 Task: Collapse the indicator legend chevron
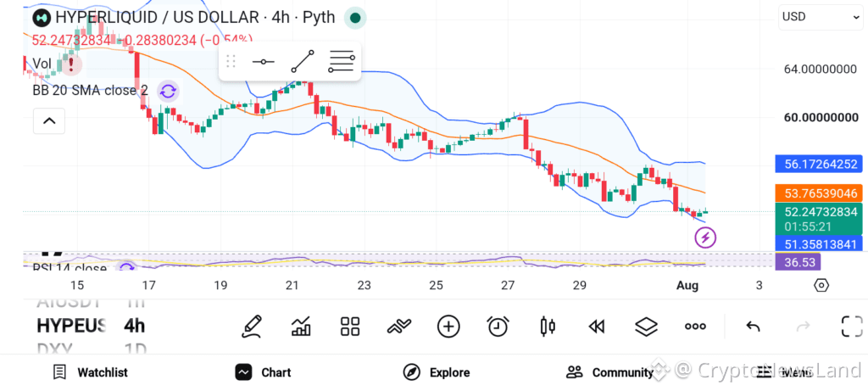49,120
